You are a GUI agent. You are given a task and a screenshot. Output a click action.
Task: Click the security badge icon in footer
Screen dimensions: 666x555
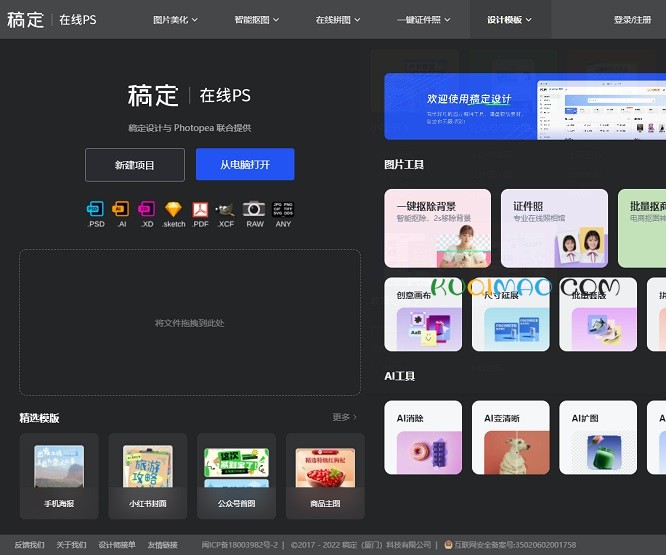448,545
